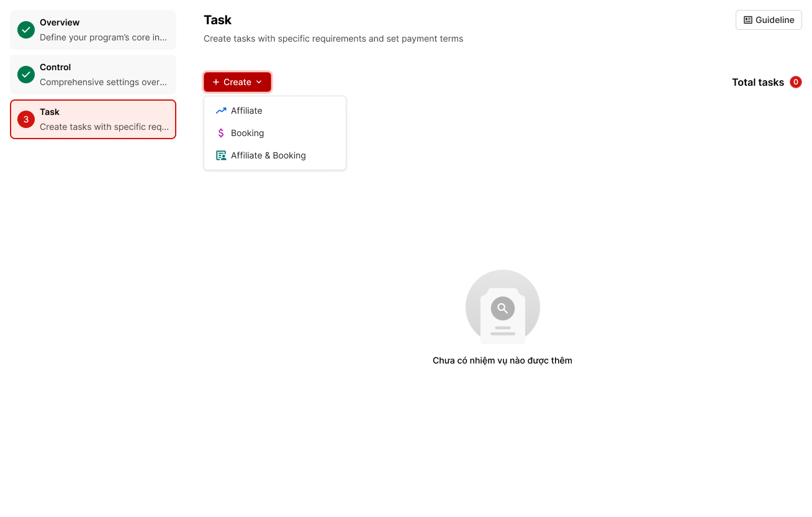Click the purple dollar sign Booking icon
The width and height of the screenshot is (812, 517).
(221, 133)
